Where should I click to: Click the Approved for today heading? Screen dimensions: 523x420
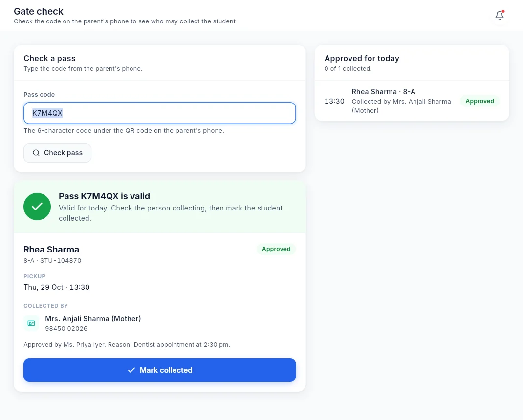(362, 58)
